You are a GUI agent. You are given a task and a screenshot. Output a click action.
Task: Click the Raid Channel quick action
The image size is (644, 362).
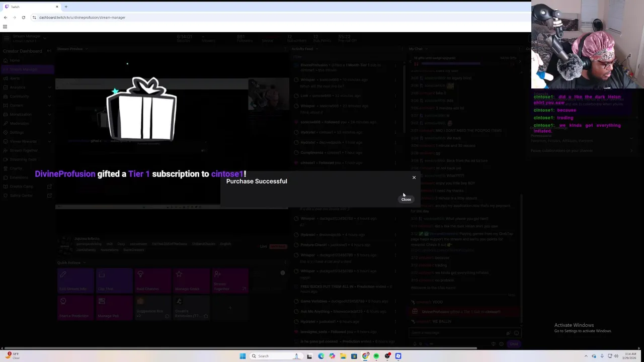coord(153,281)
